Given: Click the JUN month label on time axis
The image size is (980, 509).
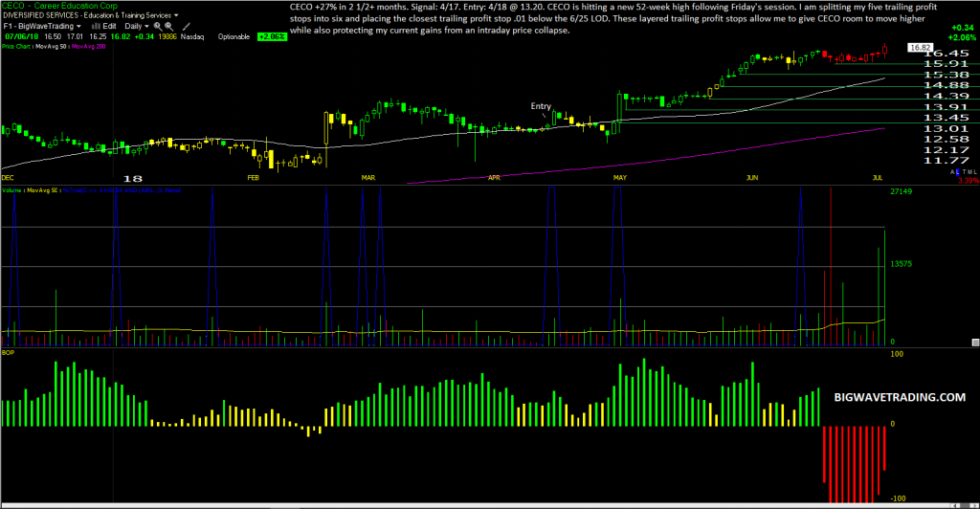Looking at the screenshot, I should (752, 178).
